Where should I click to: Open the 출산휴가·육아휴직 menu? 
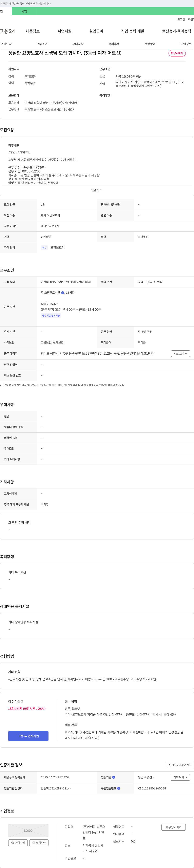coord(176,31)
